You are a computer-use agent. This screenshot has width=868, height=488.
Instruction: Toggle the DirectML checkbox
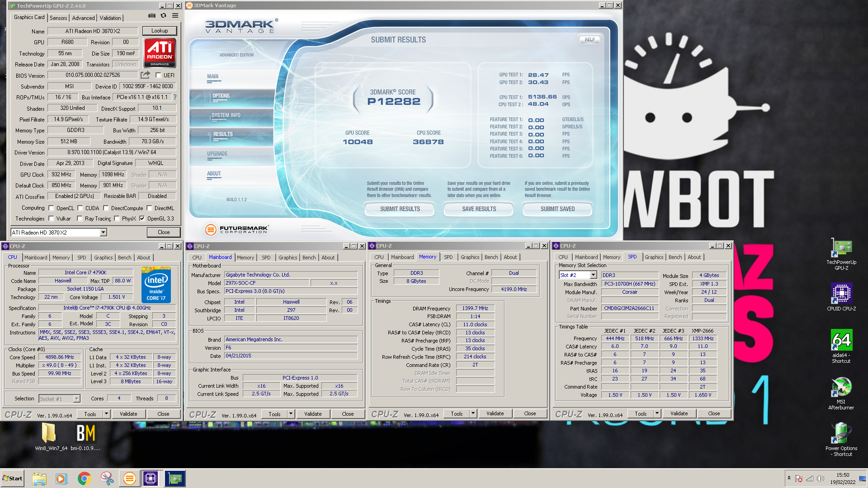pyautogui.click(x=149, y=208)
